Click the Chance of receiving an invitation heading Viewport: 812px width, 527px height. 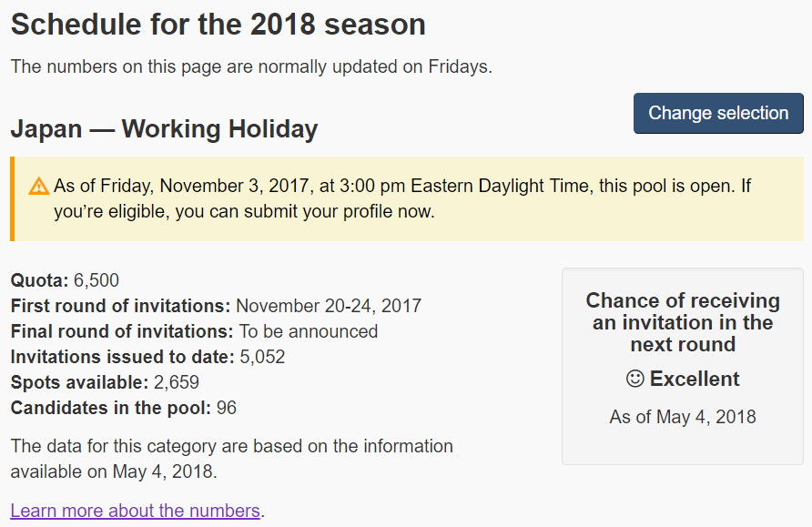tap(683, 322)
